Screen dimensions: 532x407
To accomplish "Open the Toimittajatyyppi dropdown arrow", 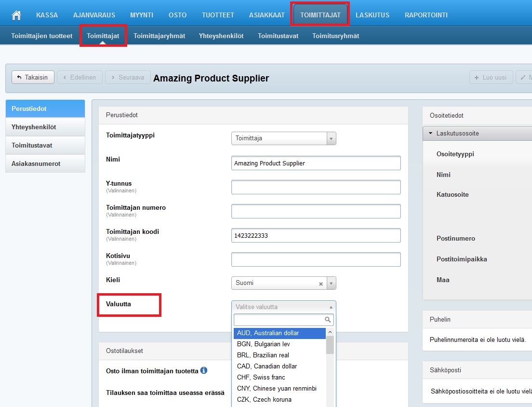I will pyautogui.click(x=331, y=138).
